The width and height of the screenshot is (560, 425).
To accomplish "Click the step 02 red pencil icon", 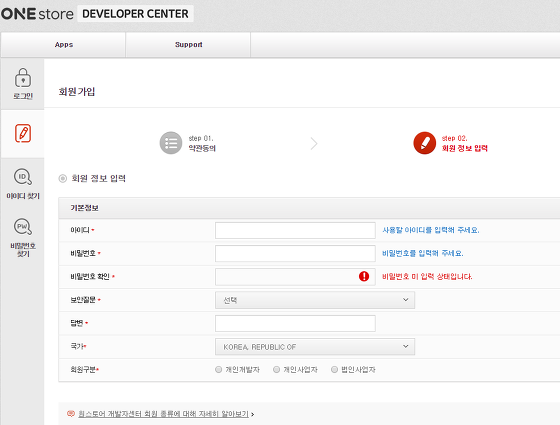I will pos(425,143).
